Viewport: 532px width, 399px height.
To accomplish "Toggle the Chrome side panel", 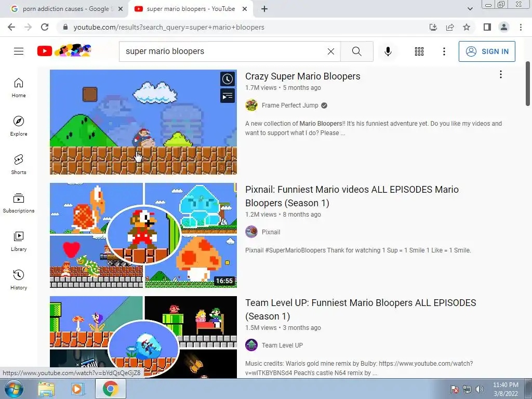I will [x=487, y=27].
